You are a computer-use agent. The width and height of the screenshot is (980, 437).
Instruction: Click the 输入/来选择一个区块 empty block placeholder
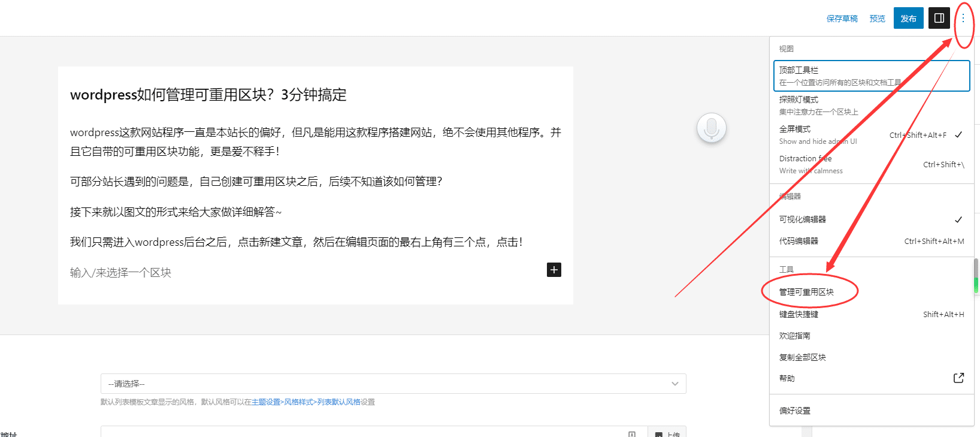pyautogui.click(x=120, y=273)
